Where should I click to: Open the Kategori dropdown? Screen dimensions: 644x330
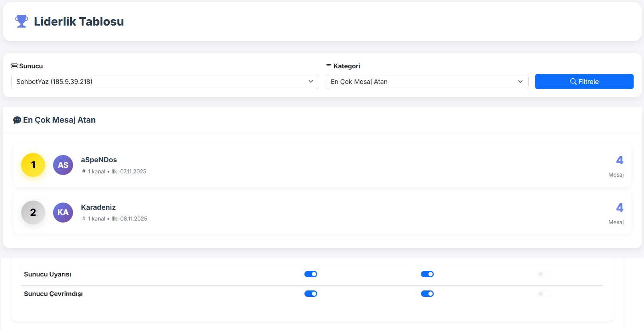pyautogui.click(x=427, y=82)
